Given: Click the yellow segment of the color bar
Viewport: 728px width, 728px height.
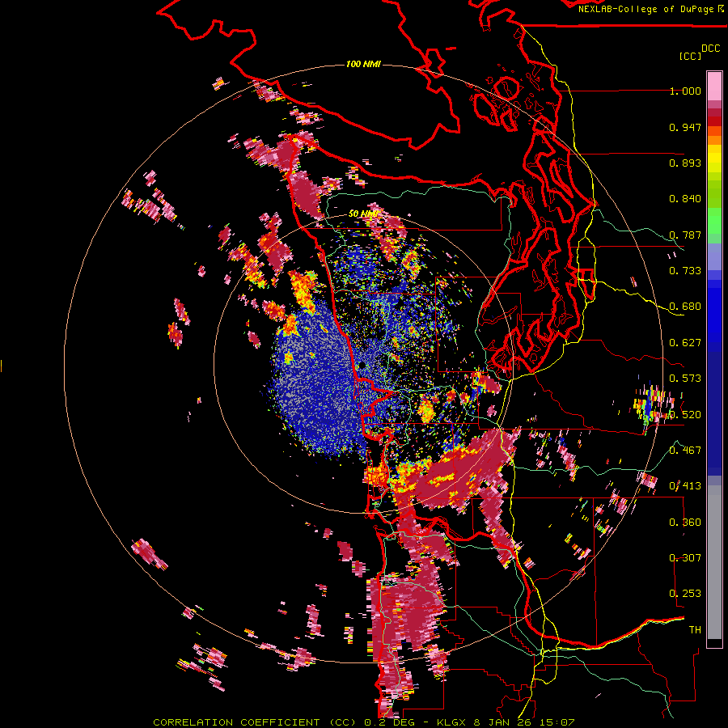Looking at the screenshot, I should coord(714,159).
